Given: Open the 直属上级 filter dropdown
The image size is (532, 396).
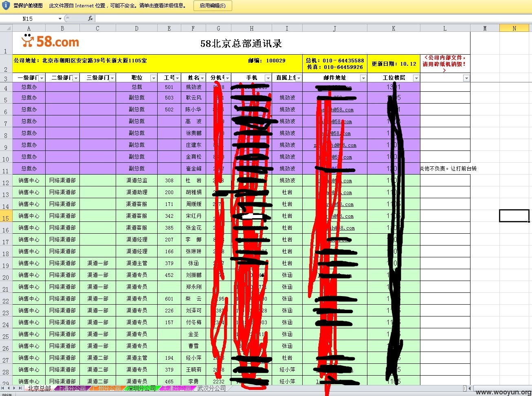Looking at the screenshot, I should click(x=299, y=78).
